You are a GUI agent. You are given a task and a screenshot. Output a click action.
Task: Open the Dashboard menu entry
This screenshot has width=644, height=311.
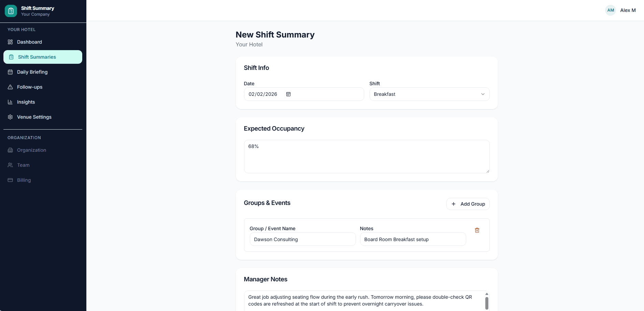[x=29, y=42]
